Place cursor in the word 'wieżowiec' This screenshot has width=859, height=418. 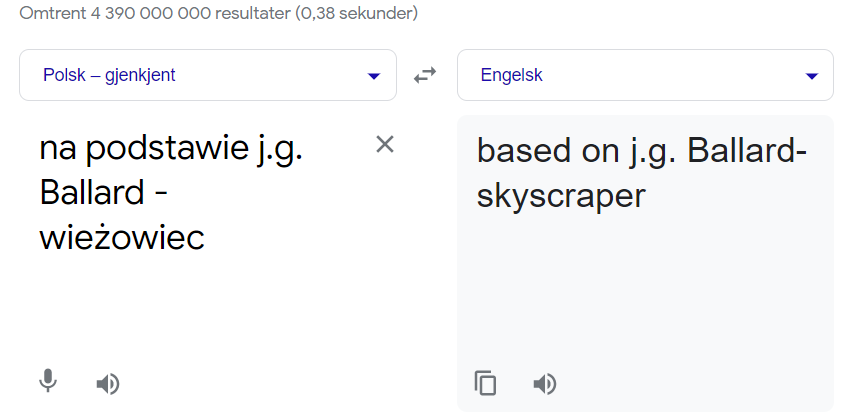122,238
